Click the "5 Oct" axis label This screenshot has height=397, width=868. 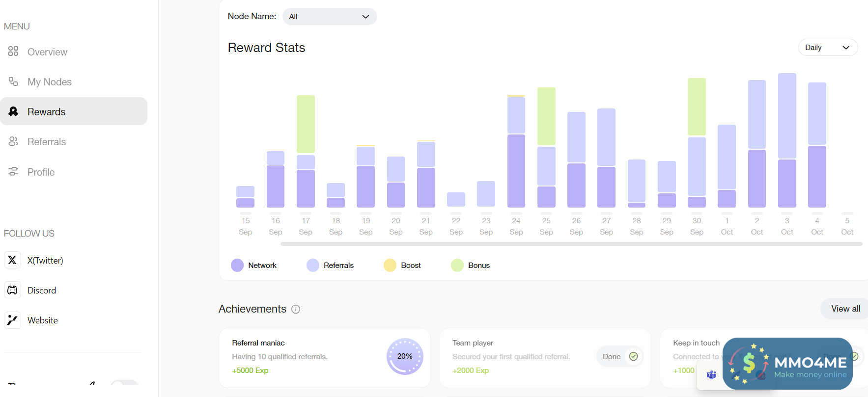coord(847,226)
